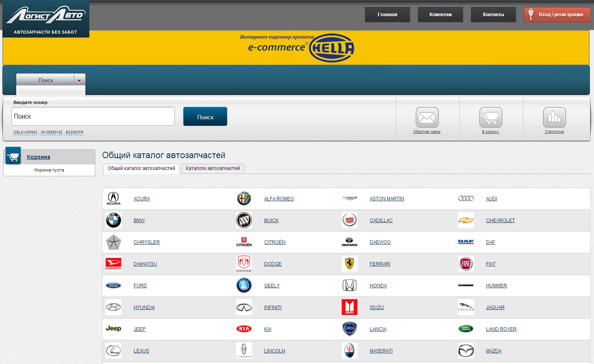Click the Daihatsu red logo
The image size is (594, 364).
pyautogui.click(x=114, y=264)
